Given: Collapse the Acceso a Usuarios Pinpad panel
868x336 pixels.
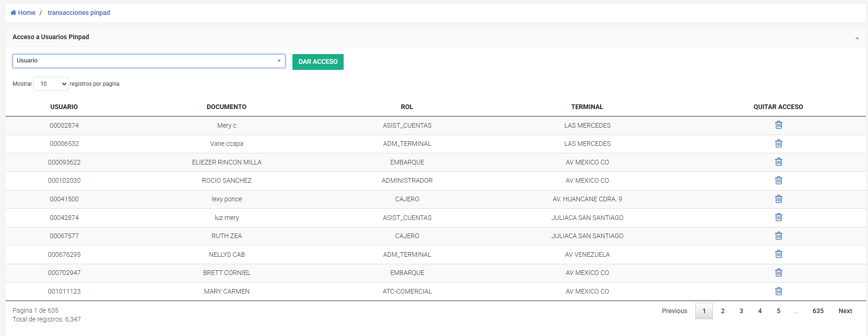Looking at the screenshot, I should [857, 38].
